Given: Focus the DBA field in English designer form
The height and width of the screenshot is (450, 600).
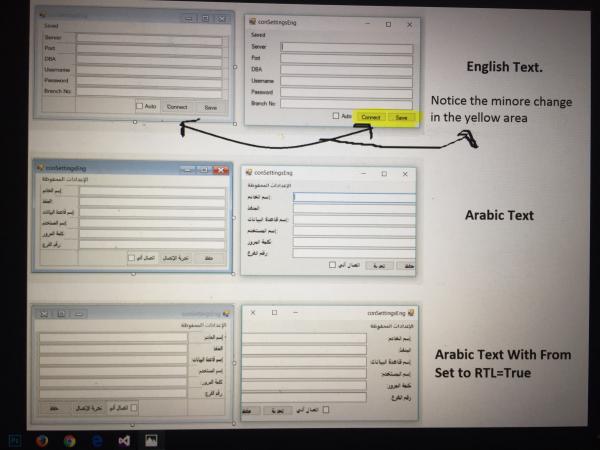Looking at the screenshot, I should click(x=150, y=60).
